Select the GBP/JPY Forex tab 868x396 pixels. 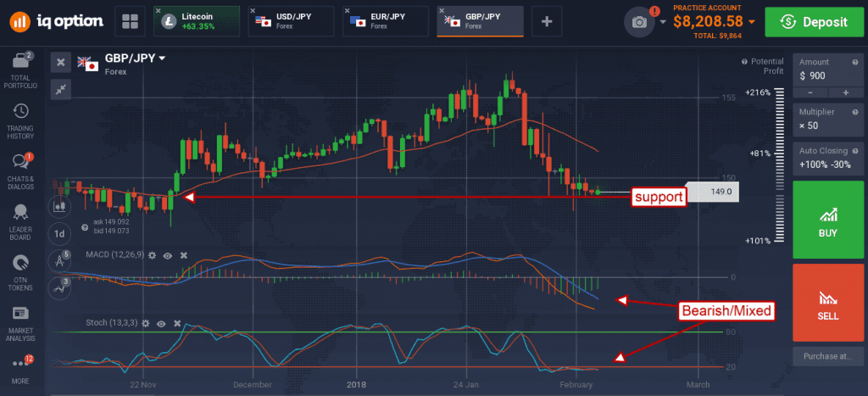(x=480, y=21)
